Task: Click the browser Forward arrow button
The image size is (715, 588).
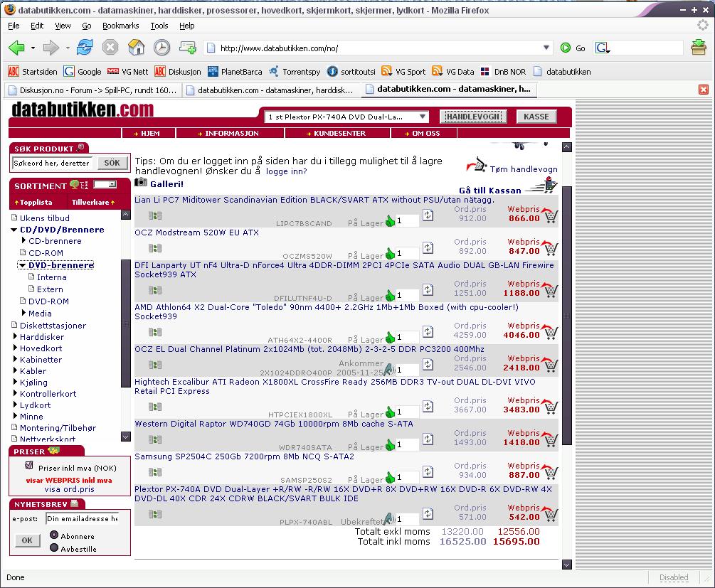Action: tap(51, 48)
